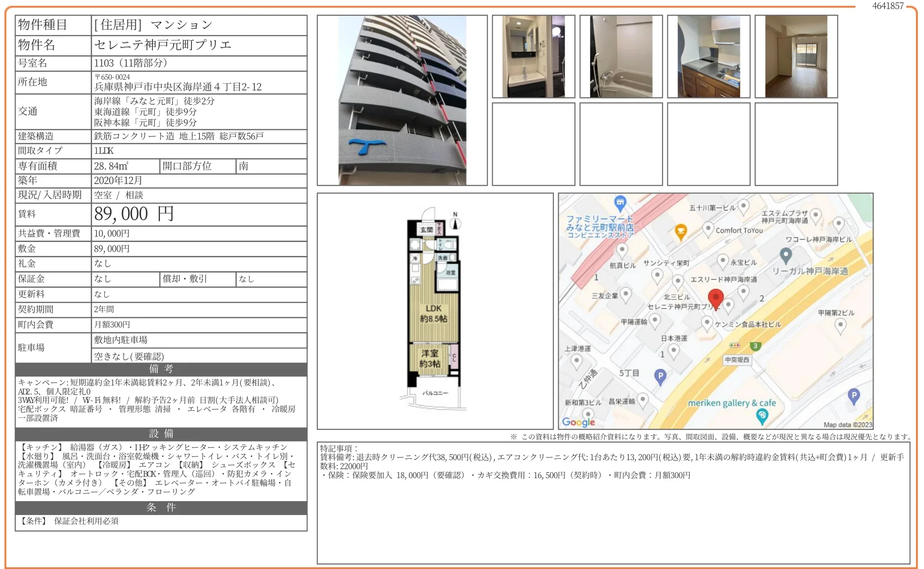Click the 中突堤西 label box on the map

coord(737,359)
